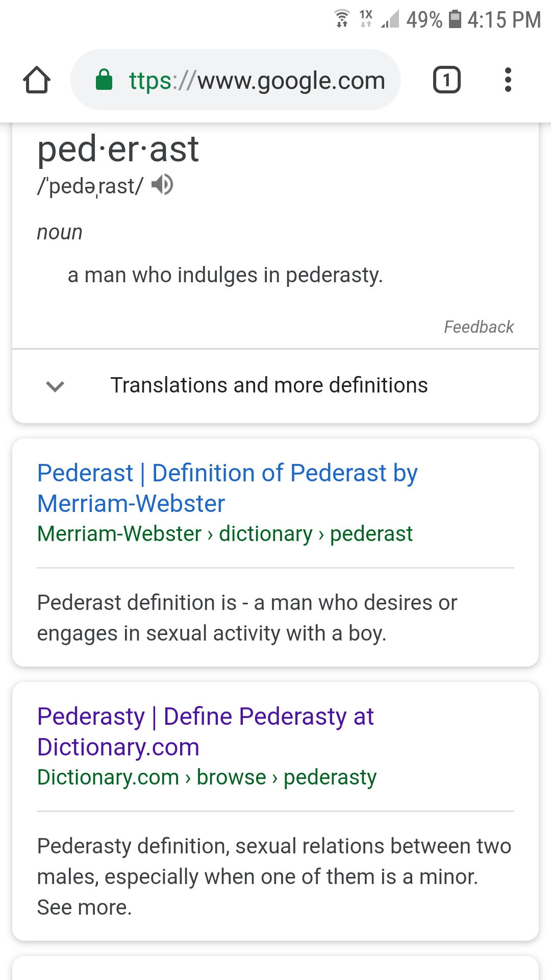551x980 pixels.
Task: Tap the green padlock security icon
Action: point(104,80)
